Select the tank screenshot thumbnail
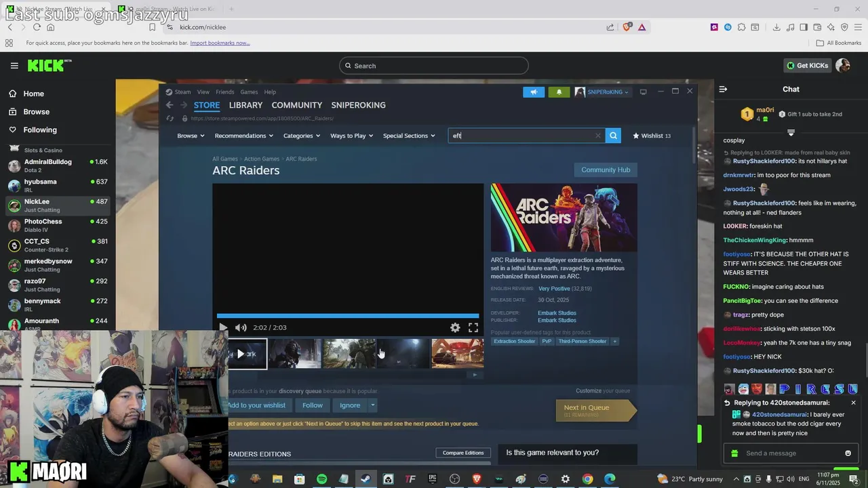 click(458, 354)
